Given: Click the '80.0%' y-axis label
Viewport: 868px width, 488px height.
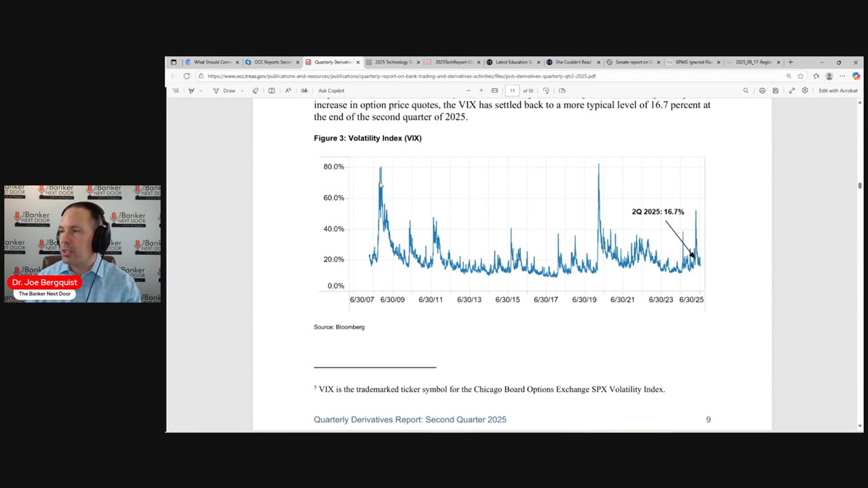Looking at the screenshot, I should pos(334,167).
